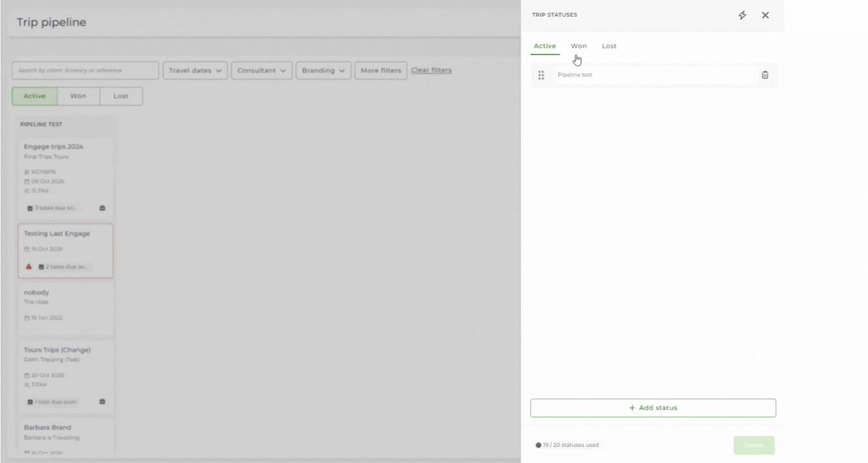Select the Active tab in Trip Statuses
This screenshot has width=868, height=463.
coord(545,46)
